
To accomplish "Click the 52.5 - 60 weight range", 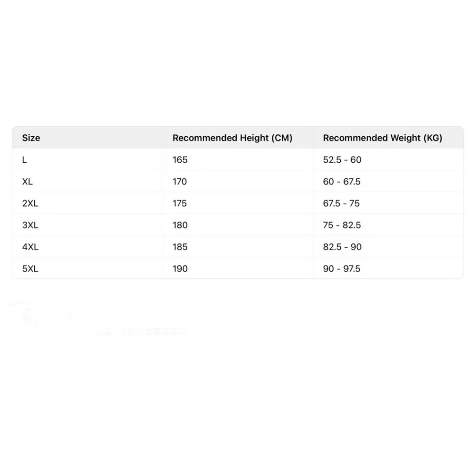I will (342, 160).
